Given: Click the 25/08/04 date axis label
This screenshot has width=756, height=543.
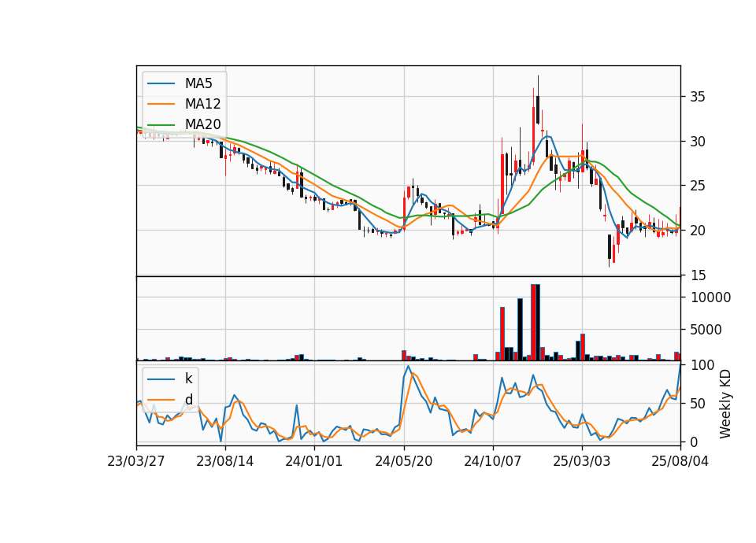Looking at the screenshot, I should (680, 461).
